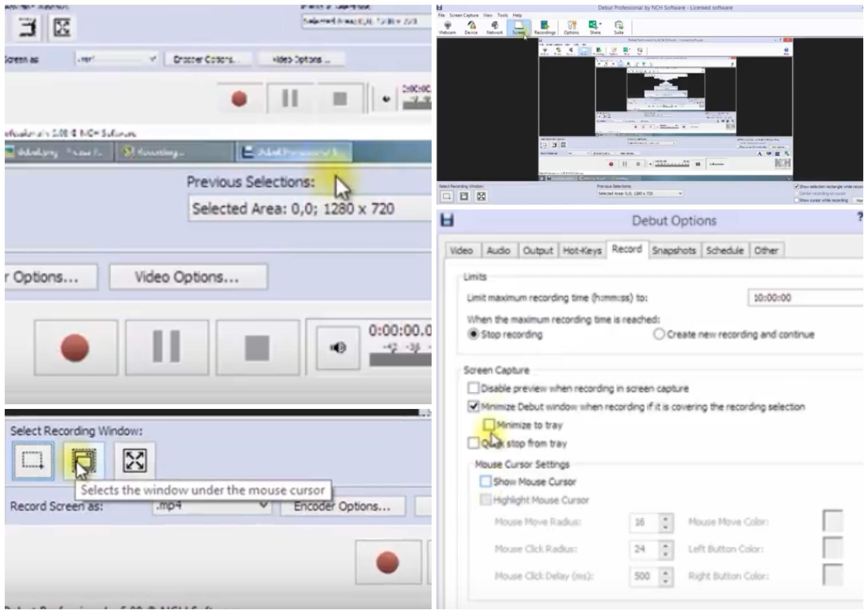Select Create new recording and continue

pyautogui.click(x=659, y=334)
